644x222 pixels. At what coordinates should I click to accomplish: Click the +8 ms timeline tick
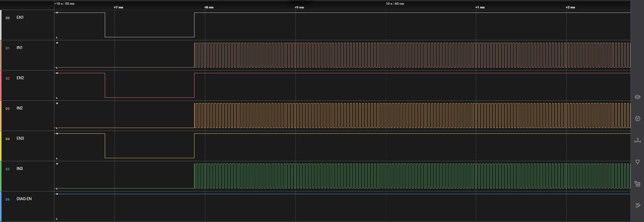click(209, 7)
